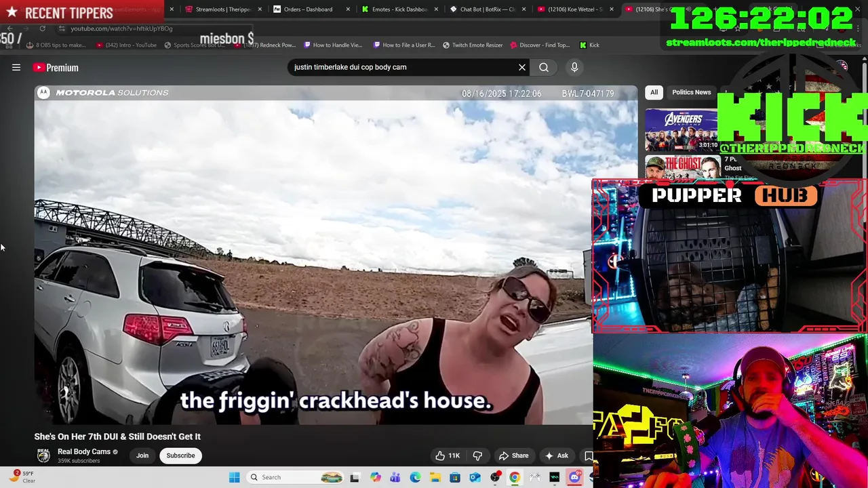Open the Kick bookmark
The width and height of the screenshot is (868, 488).
[x=589, y=45]
